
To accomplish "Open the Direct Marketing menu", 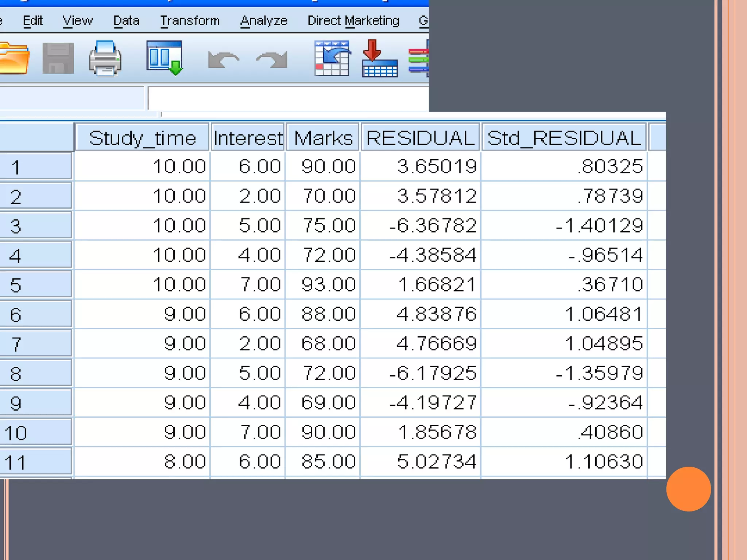I will point(353,21).
